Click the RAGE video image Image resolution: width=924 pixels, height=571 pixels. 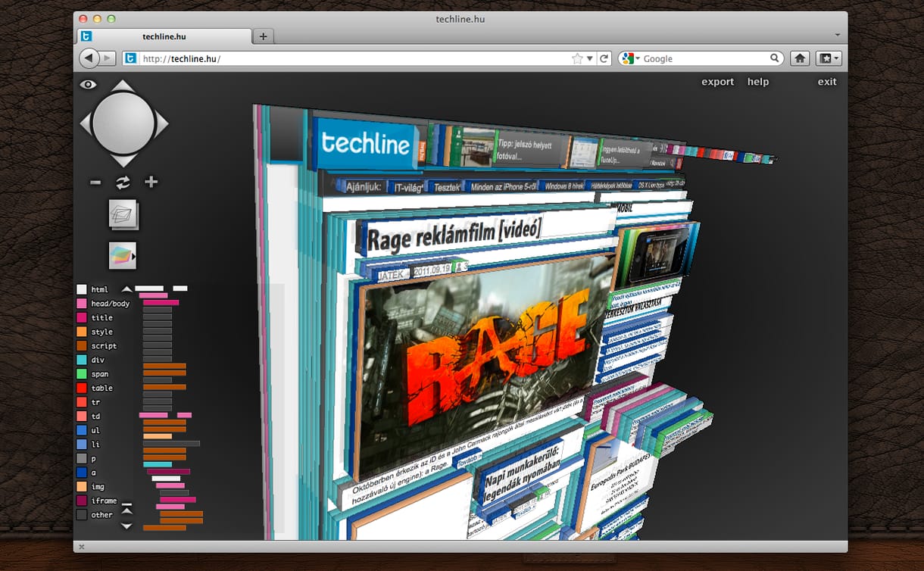click(x=485, y=364)
